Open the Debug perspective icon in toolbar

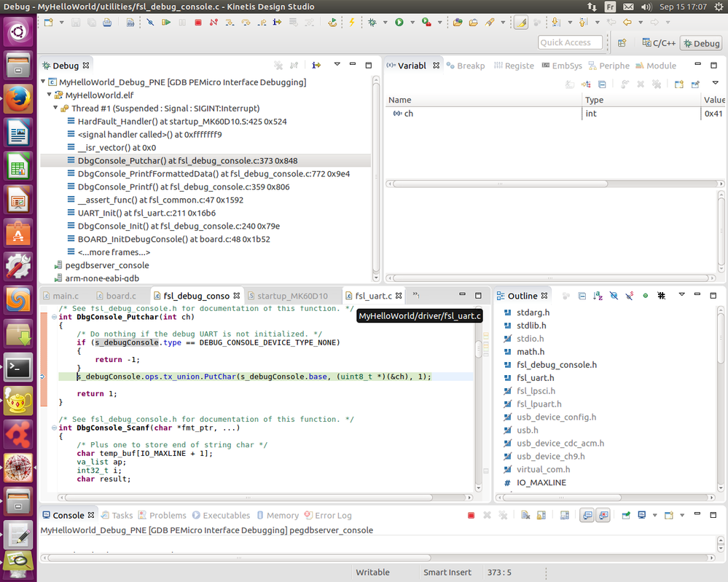click(x=699, y=43)
